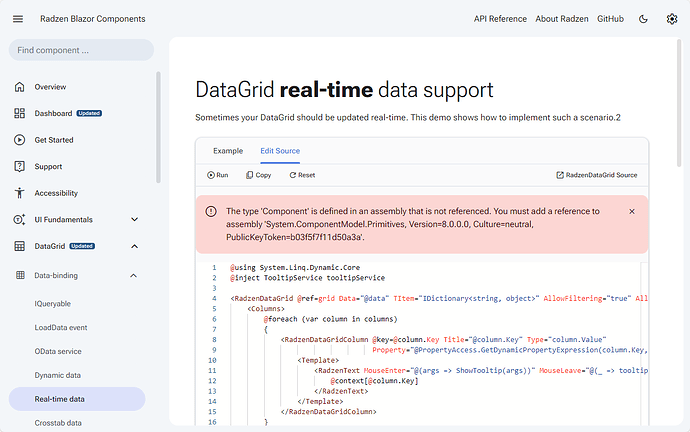Run the edited source code

click(x=218, y=175)
